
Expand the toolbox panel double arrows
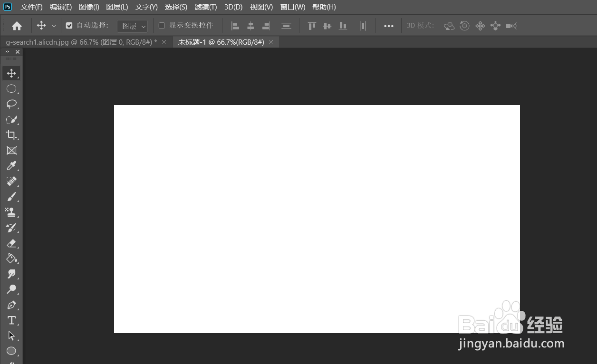tap(7, 51)
